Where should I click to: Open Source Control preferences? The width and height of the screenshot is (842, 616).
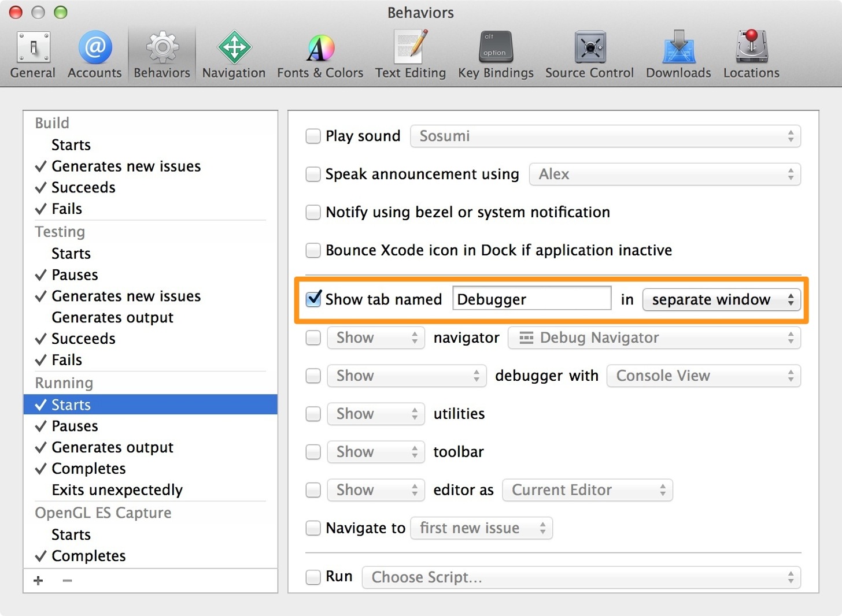[x=589, y=55]
